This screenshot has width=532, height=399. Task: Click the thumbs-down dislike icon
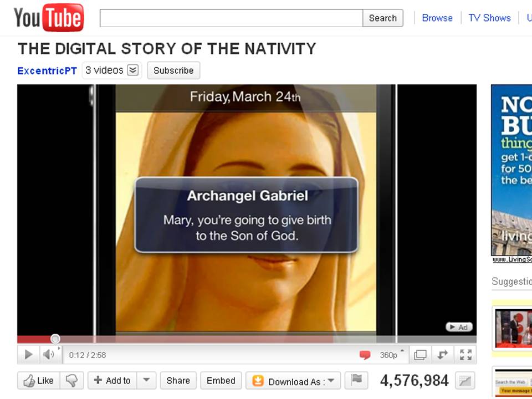click(x=71, y=381)
